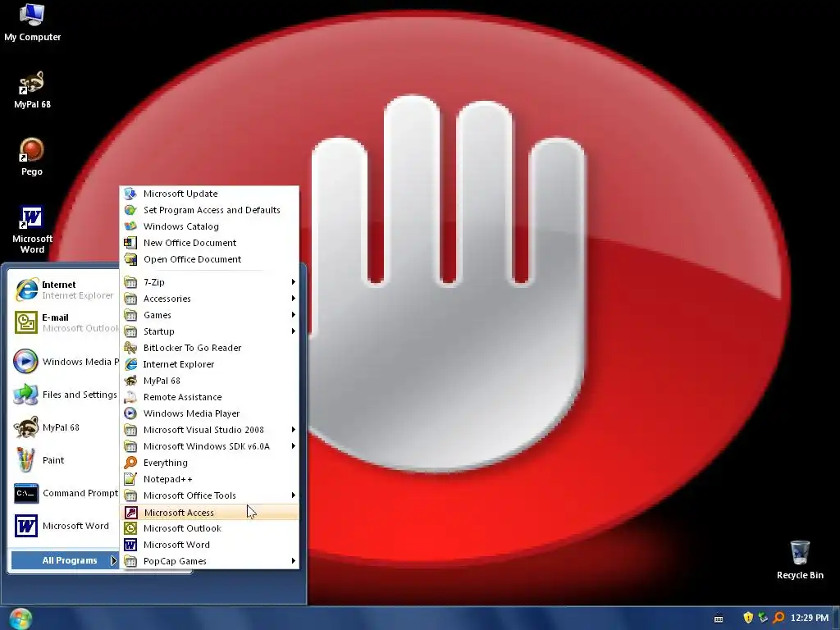Open the My Computer desktop icon

click(32, 22)
